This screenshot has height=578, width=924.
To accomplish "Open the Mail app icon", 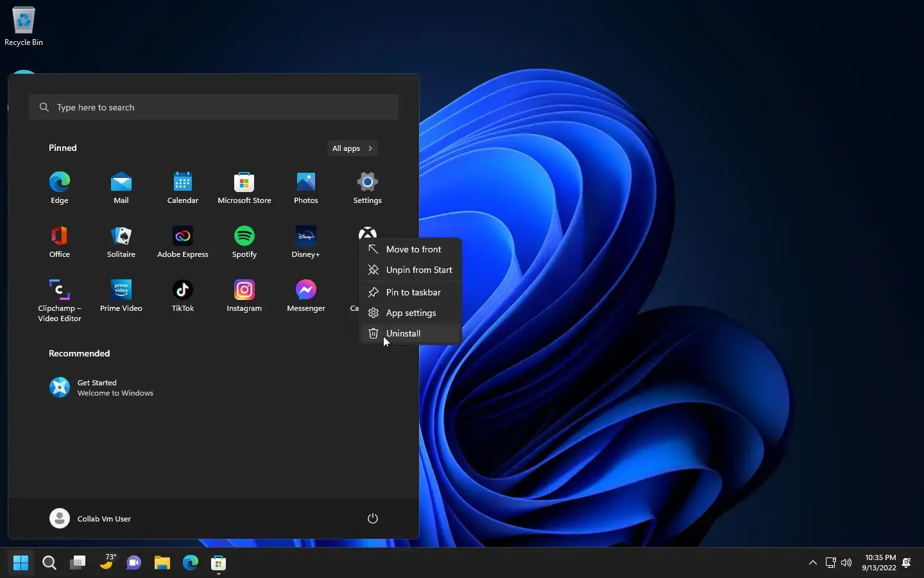I will [x=121, y=188].
